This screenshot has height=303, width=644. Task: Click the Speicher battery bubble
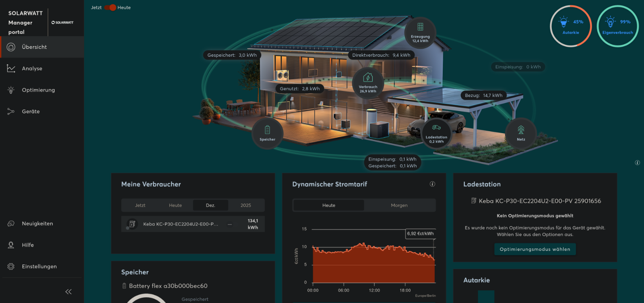point(268,133)
